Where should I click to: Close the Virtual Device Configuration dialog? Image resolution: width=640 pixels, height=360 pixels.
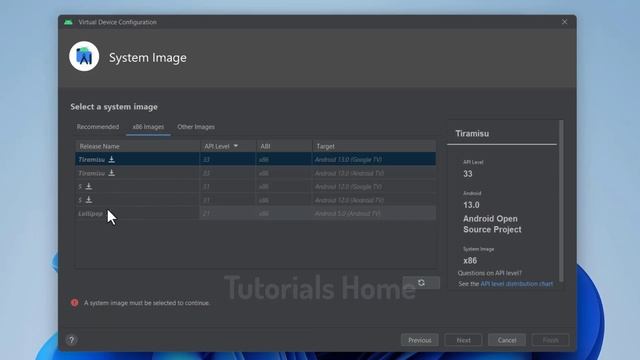point(564,22)
